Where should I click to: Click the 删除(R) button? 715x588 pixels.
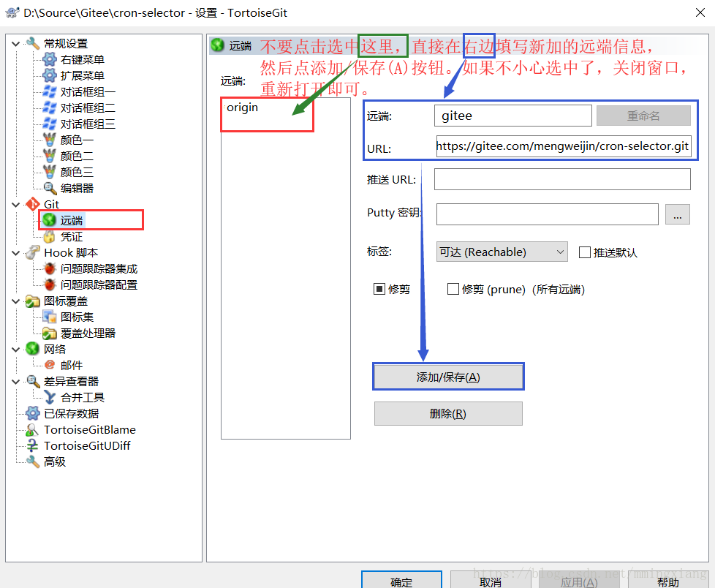[448, 413]
